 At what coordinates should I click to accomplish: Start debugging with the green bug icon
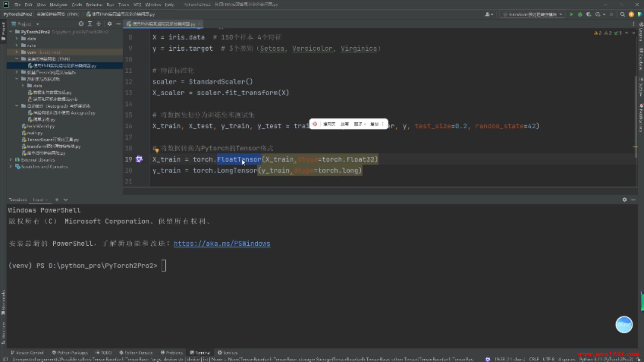pyautogui.click(x=580, y=14)
